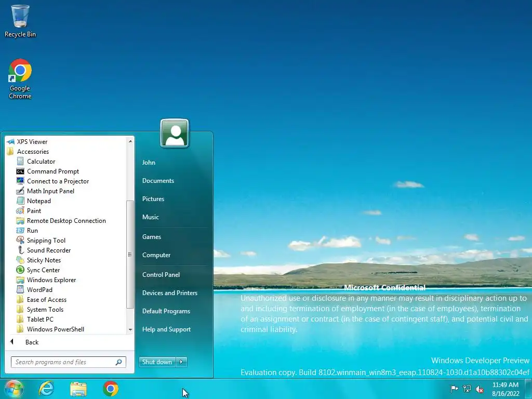This screenshot has height=399, width=532.
Task: Launch Windows Explorer from the programs list
Action: pyautogui.click(x=51, y=280)
